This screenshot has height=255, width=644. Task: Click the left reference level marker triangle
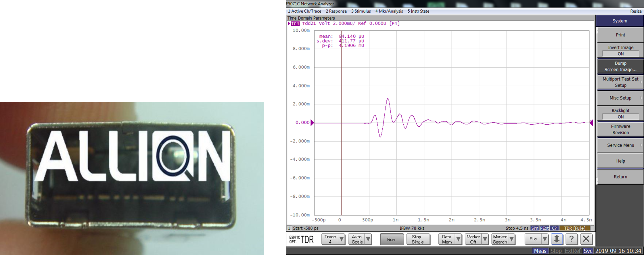(312, 123)
